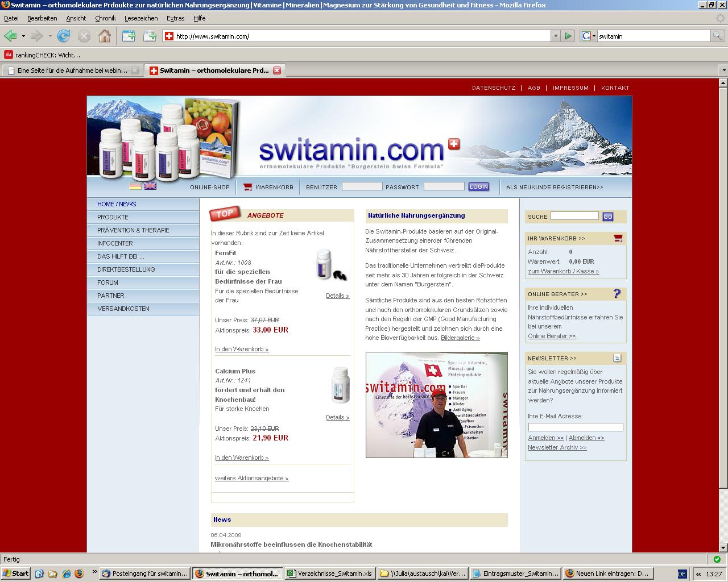Reload the page with the refresh icon
Screen dimensions: 728x582
64,36
